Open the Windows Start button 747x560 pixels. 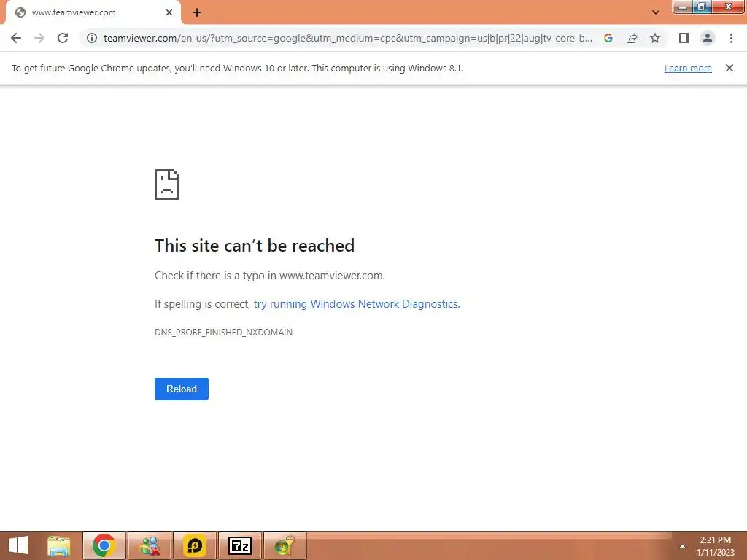coord(18,545)
